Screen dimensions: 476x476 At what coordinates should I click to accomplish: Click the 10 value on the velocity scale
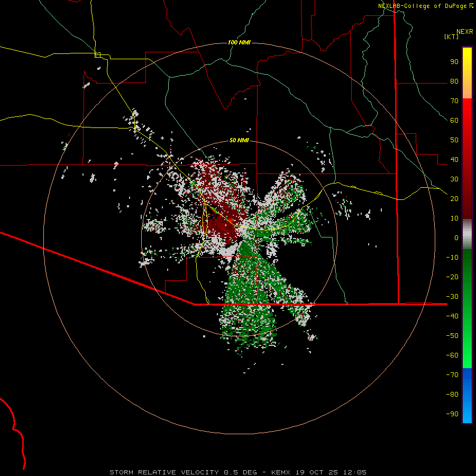pyautogui.click(x=454, y=218)
